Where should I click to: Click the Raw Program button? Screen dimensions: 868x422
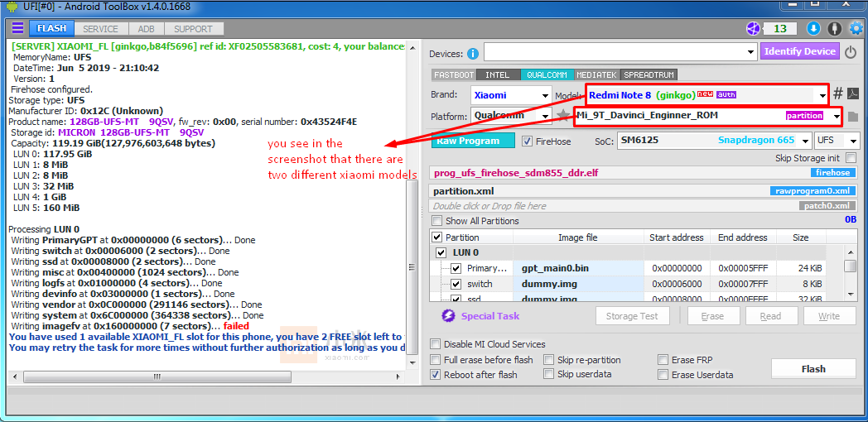pyautogui.click(x=473, y=141)
